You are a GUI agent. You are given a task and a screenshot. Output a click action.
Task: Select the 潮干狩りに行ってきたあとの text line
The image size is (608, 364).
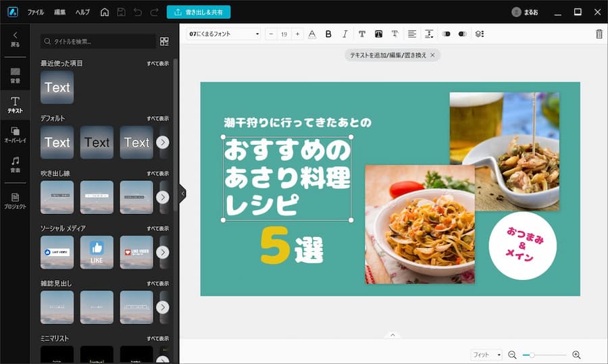point(297,122)
